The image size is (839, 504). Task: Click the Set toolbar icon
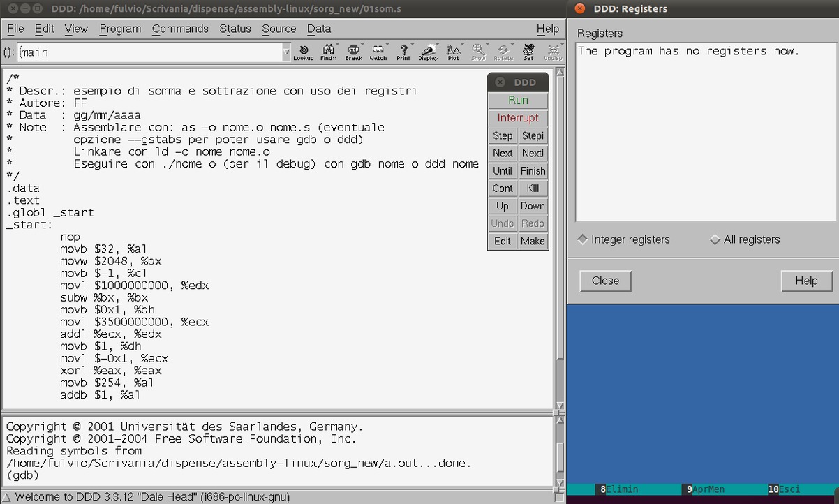[528, 52]
